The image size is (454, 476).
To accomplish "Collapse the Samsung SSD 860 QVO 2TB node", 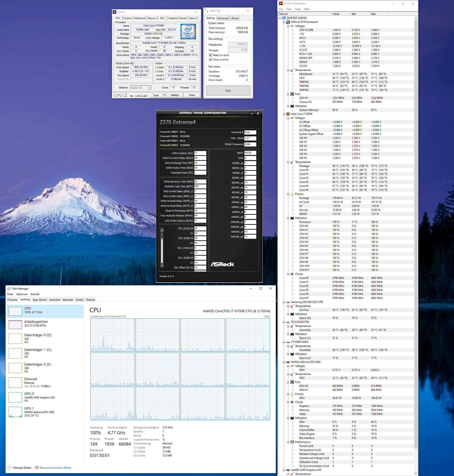I will [x=284, y=302].
